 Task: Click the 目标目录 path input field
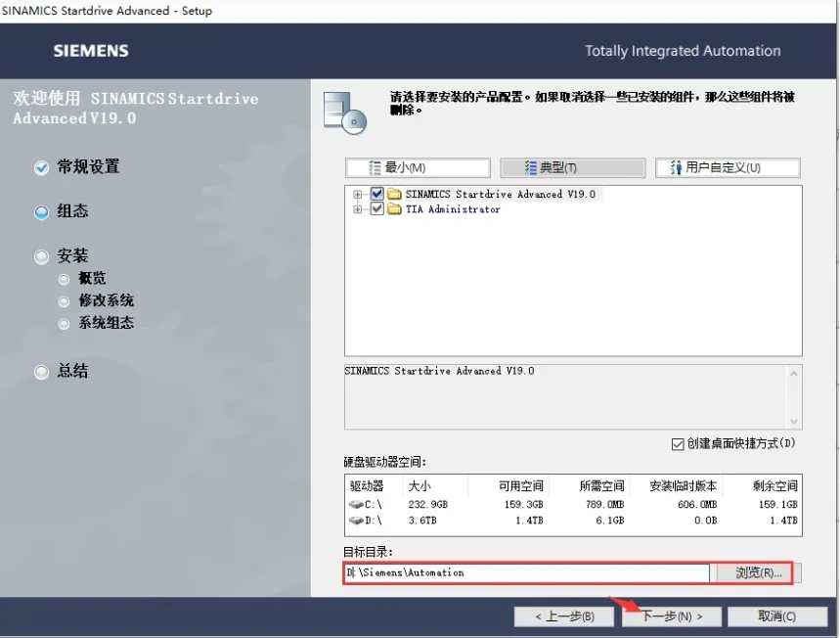pos(527,572)
